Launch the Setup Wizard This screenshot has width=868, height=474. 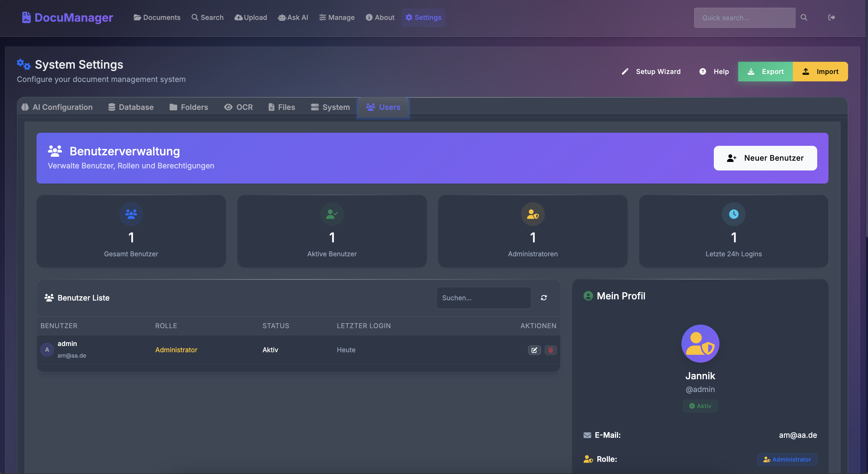(651, 71)
